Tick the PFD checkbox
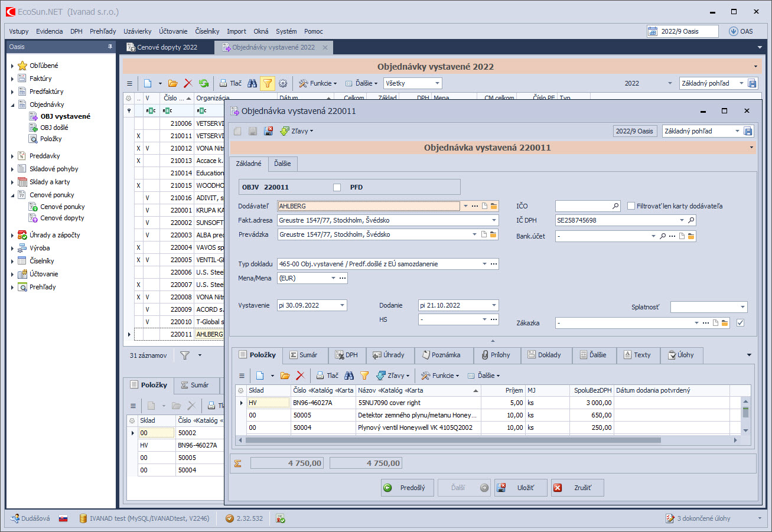The image size is (772, 532). (x=337, y=188)
